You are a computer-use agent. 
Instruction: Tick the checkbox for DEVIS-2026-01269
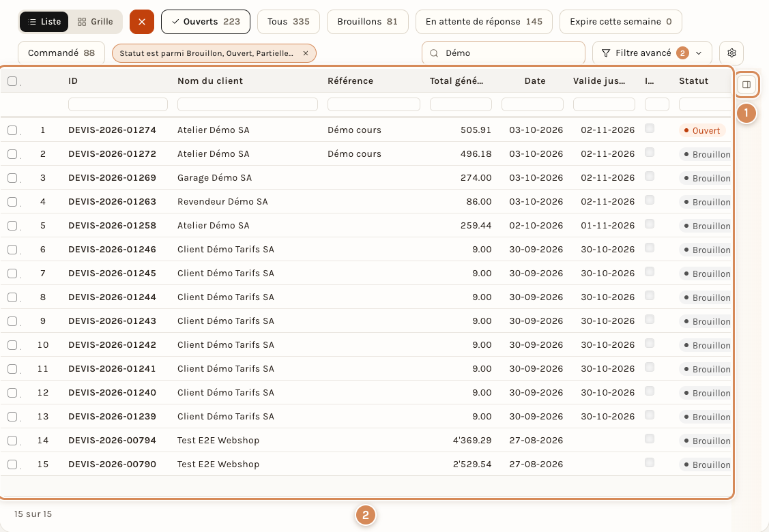click(x=12, y=178)
